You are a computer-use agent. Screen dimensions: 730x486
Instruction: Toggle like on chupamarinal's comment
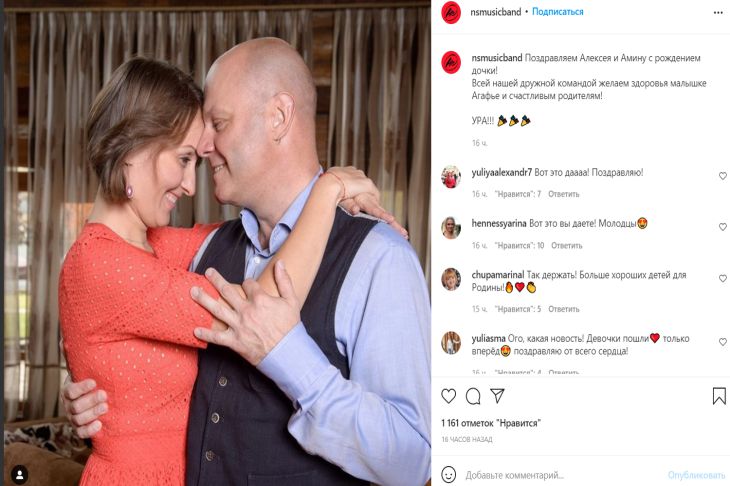[x=723, y=279]
